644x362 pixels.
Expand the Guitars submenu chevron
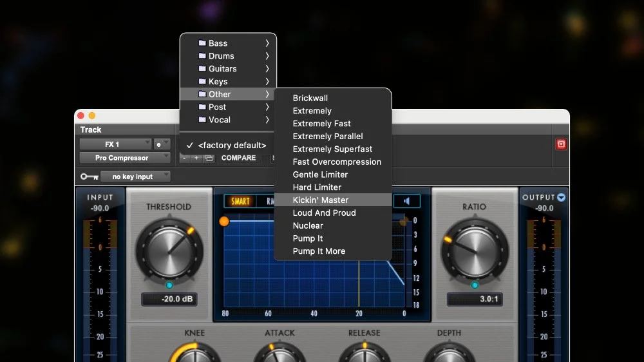tap(267, 69)
